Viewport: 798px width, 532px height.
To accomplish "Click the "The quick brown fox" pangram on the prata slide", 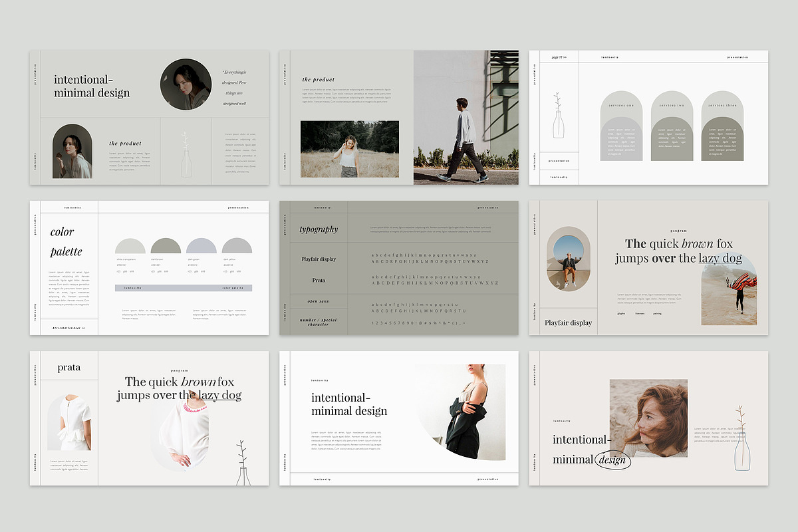I will (179, 388).
